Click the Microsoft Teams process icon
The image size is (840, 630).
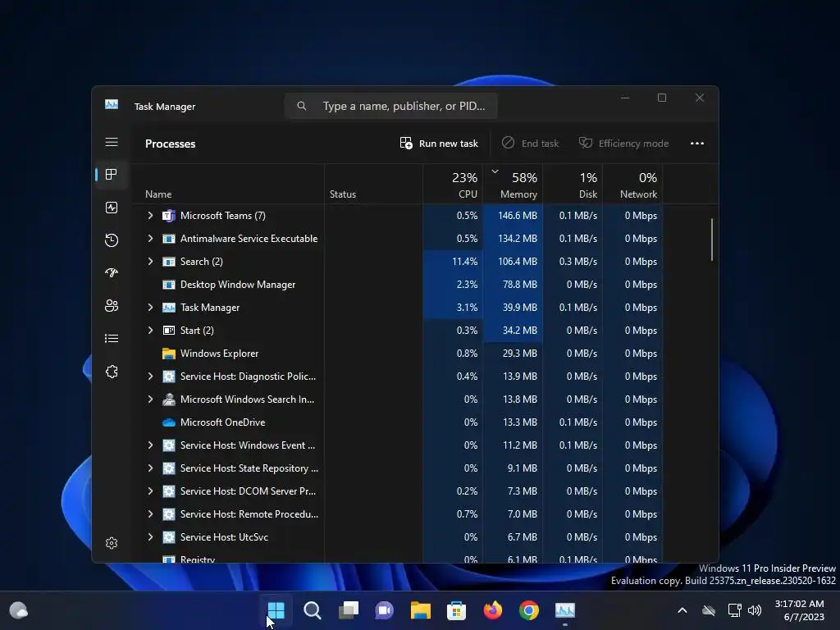[169, 216]
